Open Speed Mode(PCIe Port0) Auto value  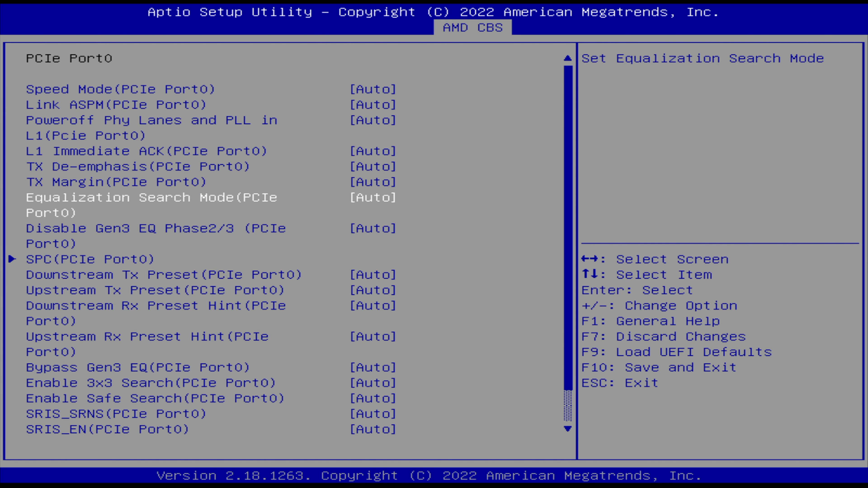coord(373,89)
